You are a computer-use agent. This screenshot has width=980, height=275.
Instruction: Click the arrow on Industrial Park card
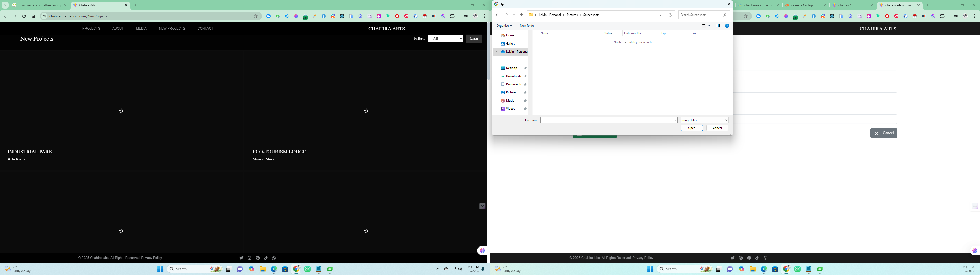coord(121,111)
